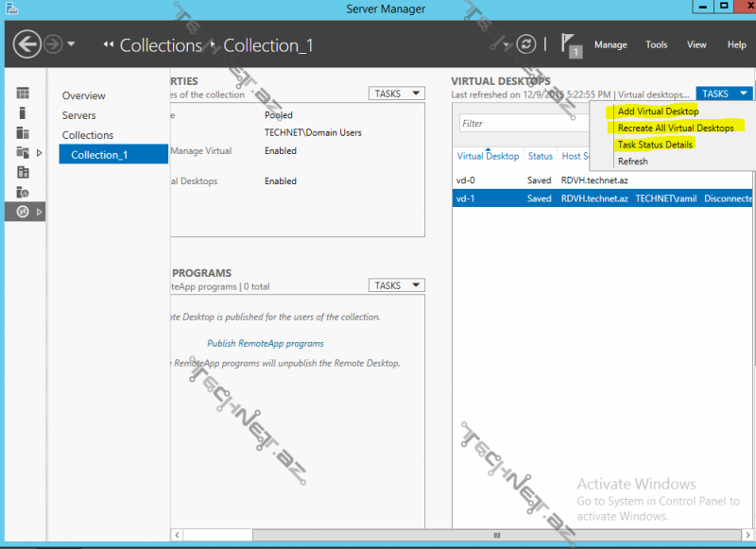The width and height of the screenshot is (756, 549).
Task: Click the refresh icon in header
Action: coord(526,44)
